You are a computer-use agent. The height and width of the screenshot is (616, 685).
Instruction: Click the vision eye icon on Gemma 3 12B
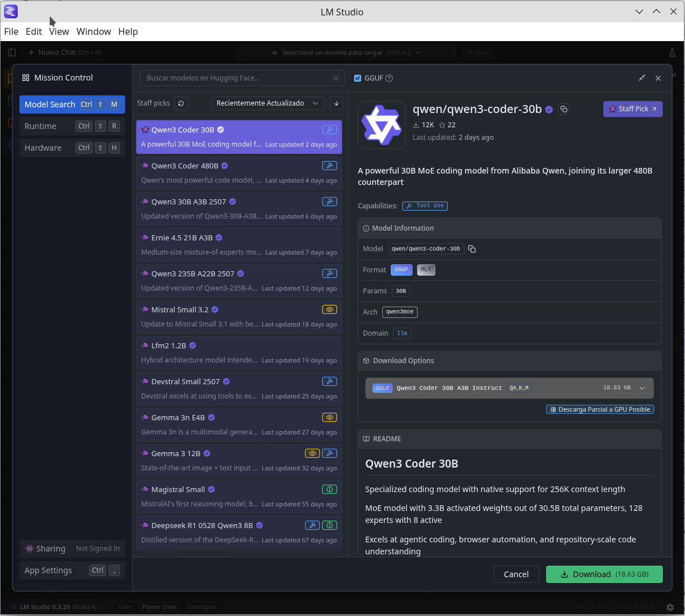[x=313, y=453]
